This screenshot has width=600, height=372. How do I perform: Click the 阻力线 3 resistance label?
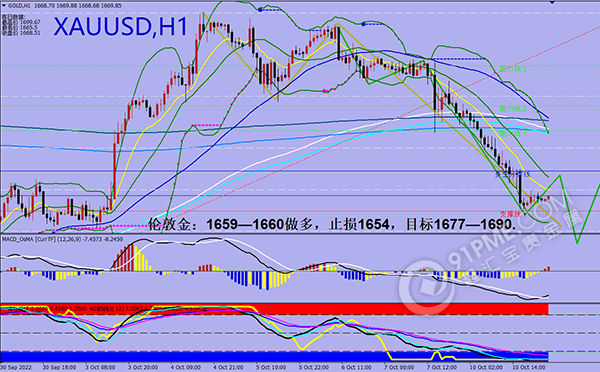point(513,69)
